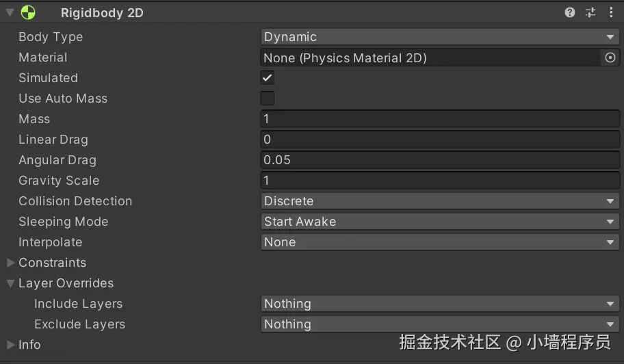624x364 pixels.
Task: Open the Interpolate dropdown
Action: pyautogui.click(x=440, y=242)
